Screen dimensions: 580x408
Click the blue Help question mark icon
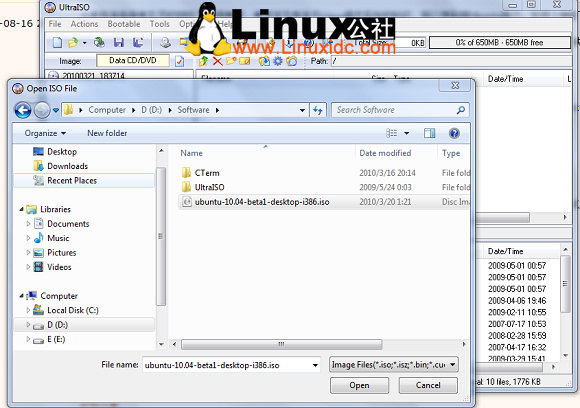(454, 133)
